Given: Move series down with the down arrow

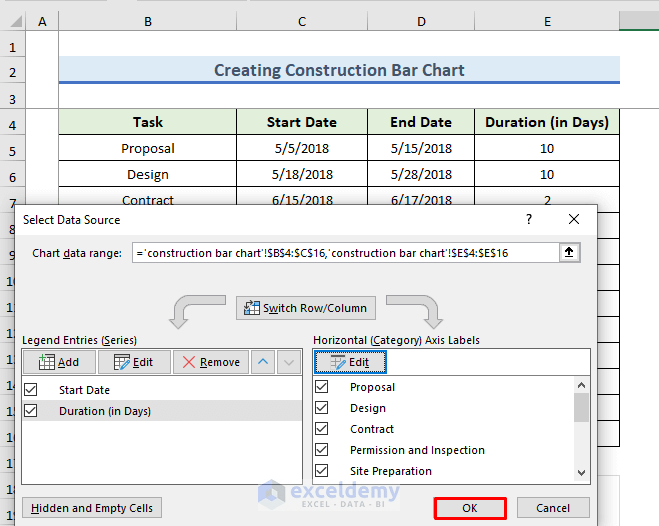Looking at the screenshot, I should 289,362.
